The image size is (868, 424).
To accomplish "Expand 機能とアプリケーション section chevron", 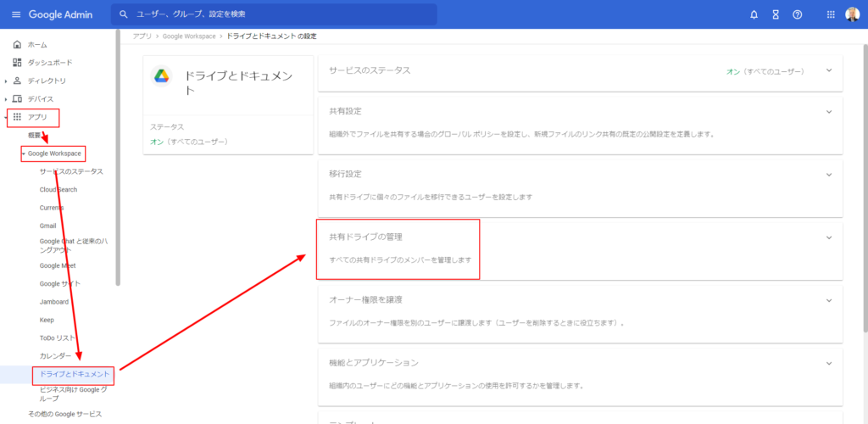I will 829,364.
